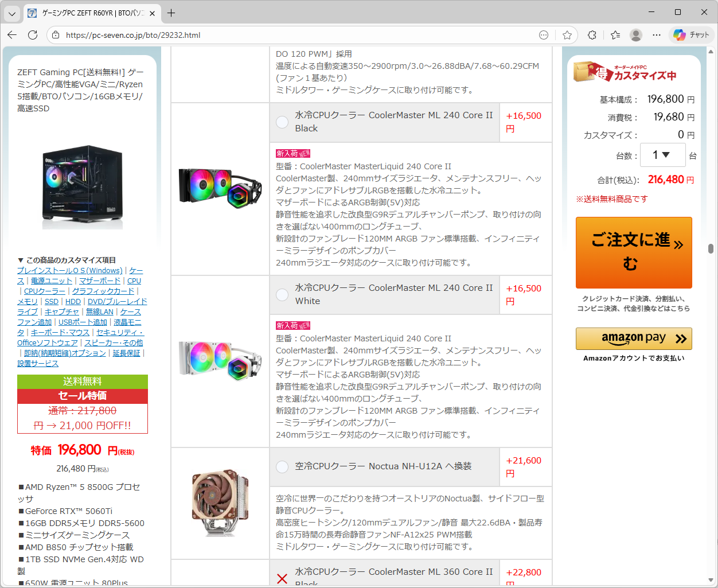
Task: Pay with the amazon pay button
Action: point(634,338)
